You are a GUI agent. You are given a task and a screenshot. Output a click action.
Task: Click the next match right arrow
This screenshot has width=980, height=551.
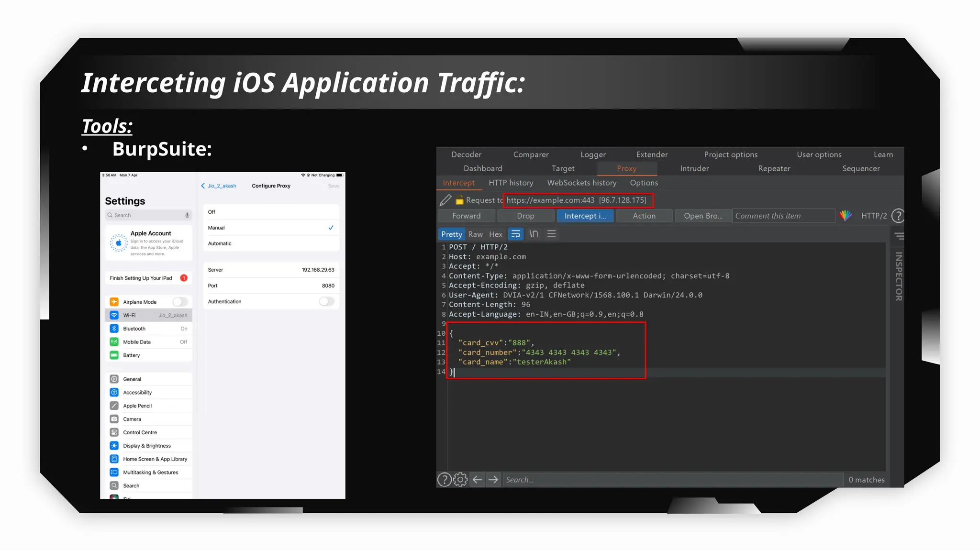[x=493, y=479]
